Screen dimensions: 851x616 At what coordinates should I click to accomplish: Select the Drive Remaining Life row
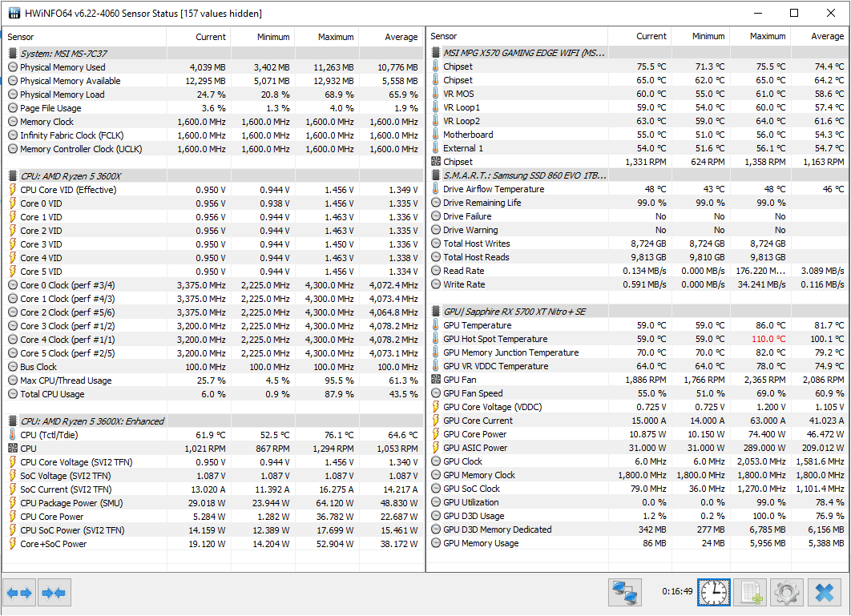click(638, 203)
